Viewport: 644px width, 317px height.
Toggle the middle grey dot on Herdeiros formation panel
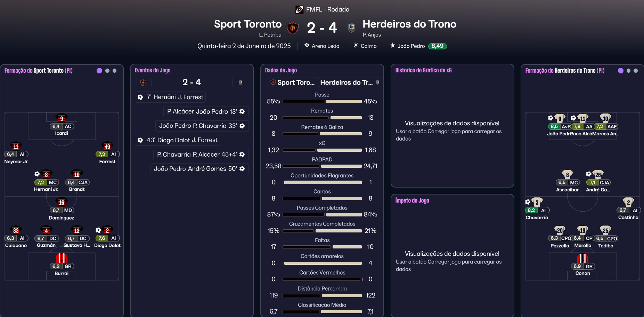[x=628, y=70]
